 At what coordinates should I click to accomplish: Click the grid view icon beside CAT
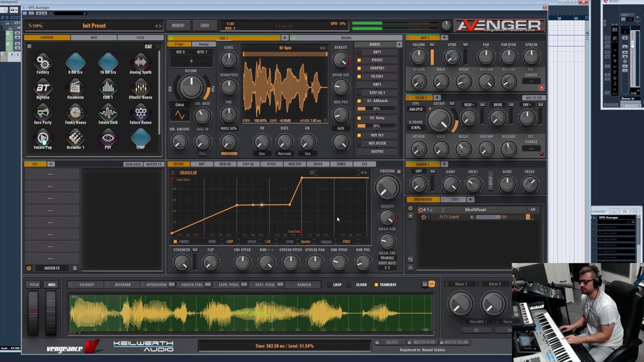click(x=29, y=47)
